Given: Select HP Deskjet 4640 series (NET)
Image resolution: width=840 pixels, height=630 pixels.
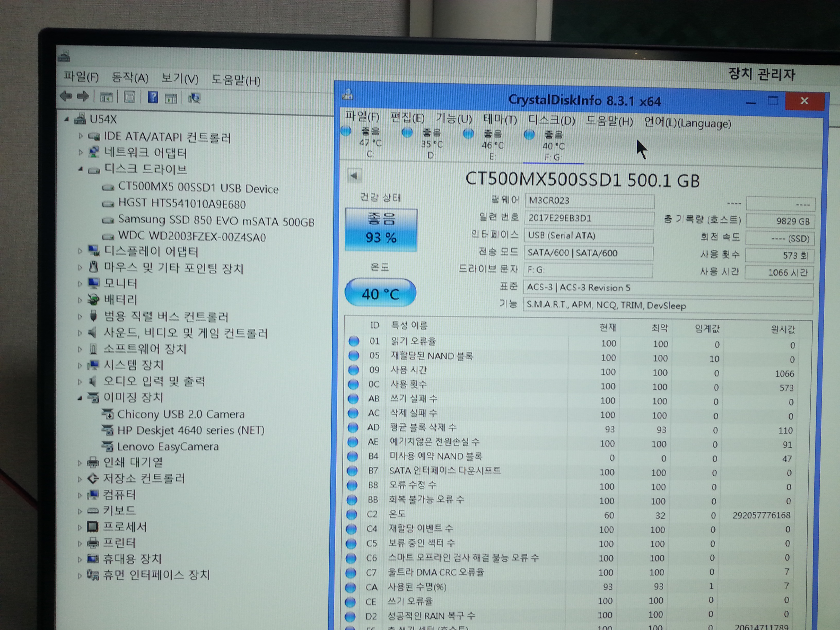Looking at the screenshot, I should pos(191,430).
